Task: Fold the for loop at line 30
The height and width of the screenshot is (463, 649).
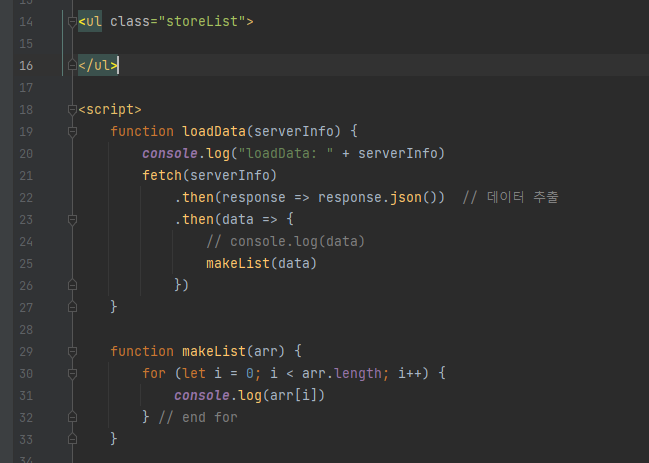Action: coord(72,374)
